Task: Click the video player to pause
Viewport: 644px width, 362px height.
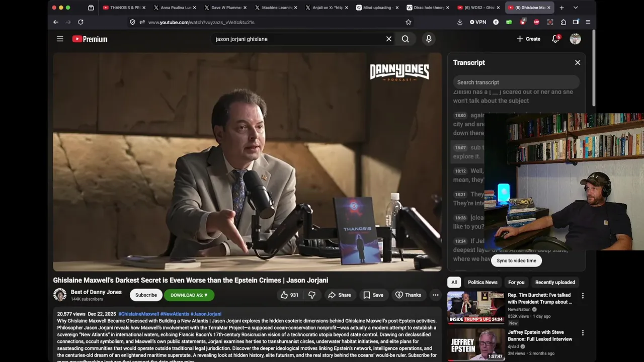Action: (x=247, y=162)
